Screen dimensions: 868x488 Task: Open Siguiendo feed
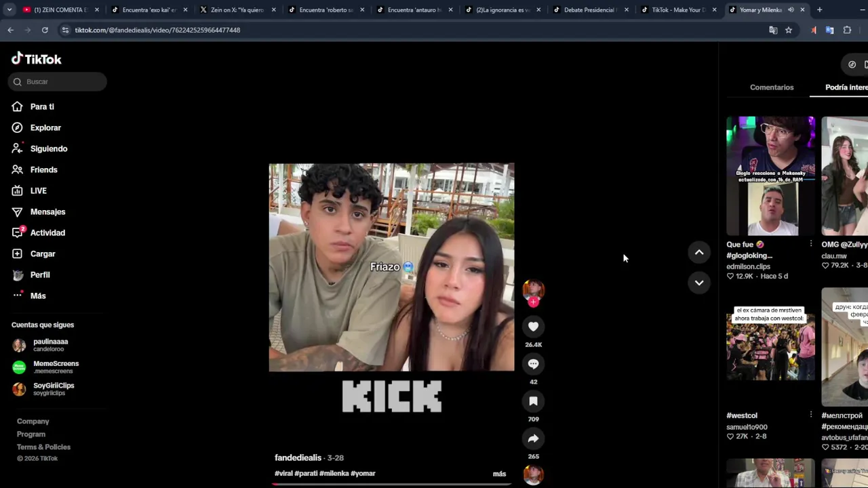(x=49, y=148)
